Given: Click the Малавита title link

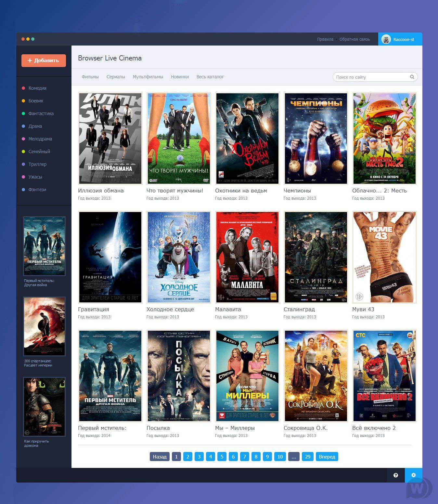Looking at the screenshot, I should tap(228, 309).
